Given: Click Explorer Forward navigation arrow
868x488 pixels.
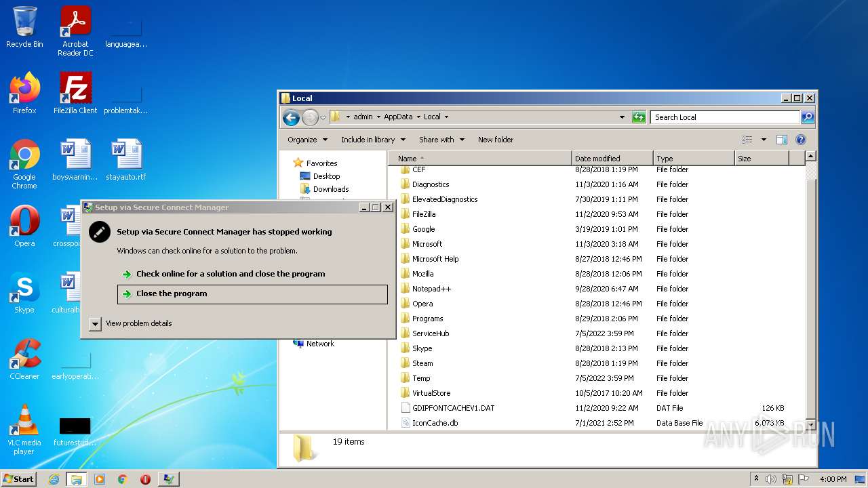Looking at the screenshot, I should [x=310, y=117].
